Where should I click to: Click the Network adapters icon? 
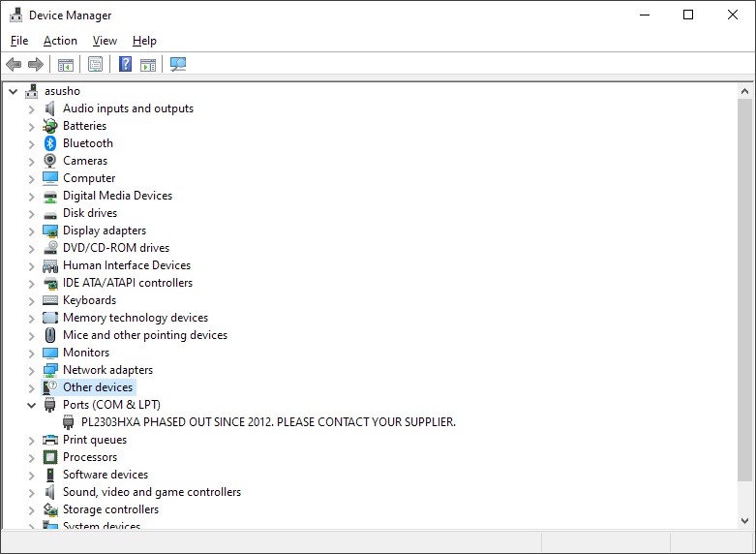(x=50, y=370)
